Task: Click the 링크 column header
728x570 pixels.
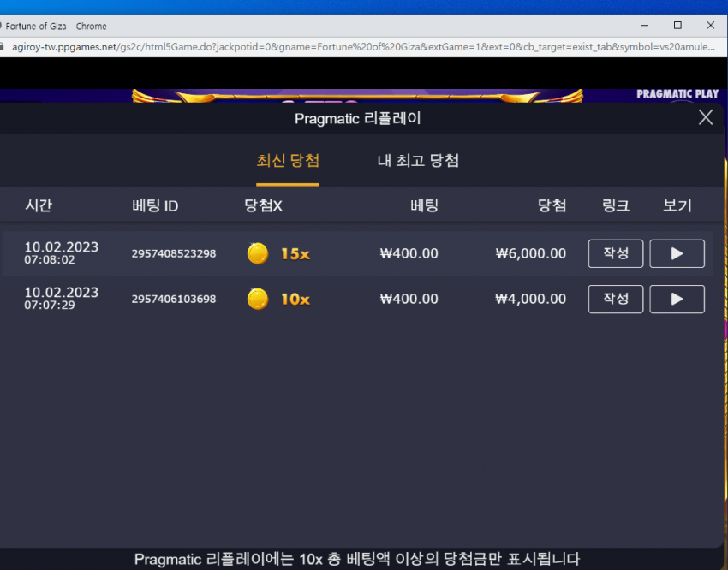Action: click(x=615, y=205)
